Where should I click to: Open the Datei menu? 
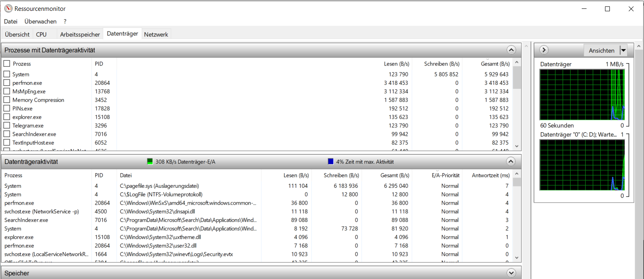point(11,21)
